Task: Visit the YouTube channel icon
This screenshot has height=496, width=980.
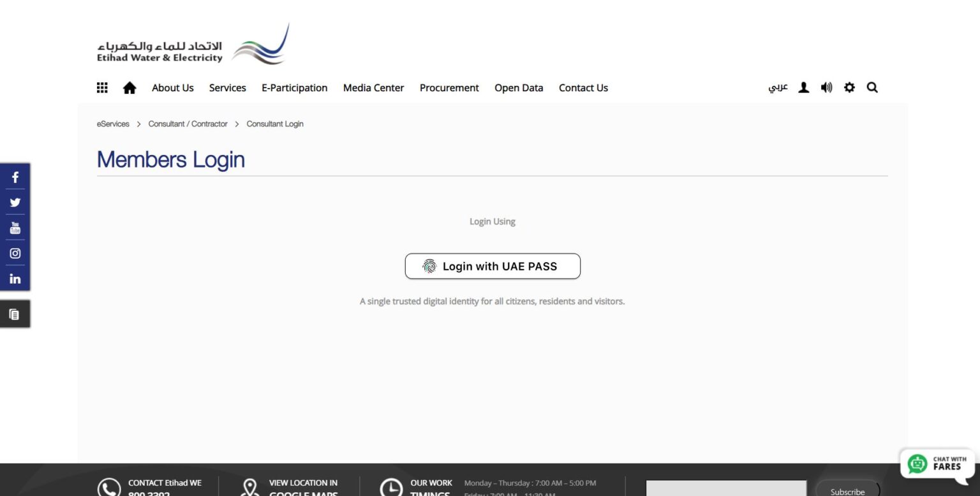Action: click(15, 228)
